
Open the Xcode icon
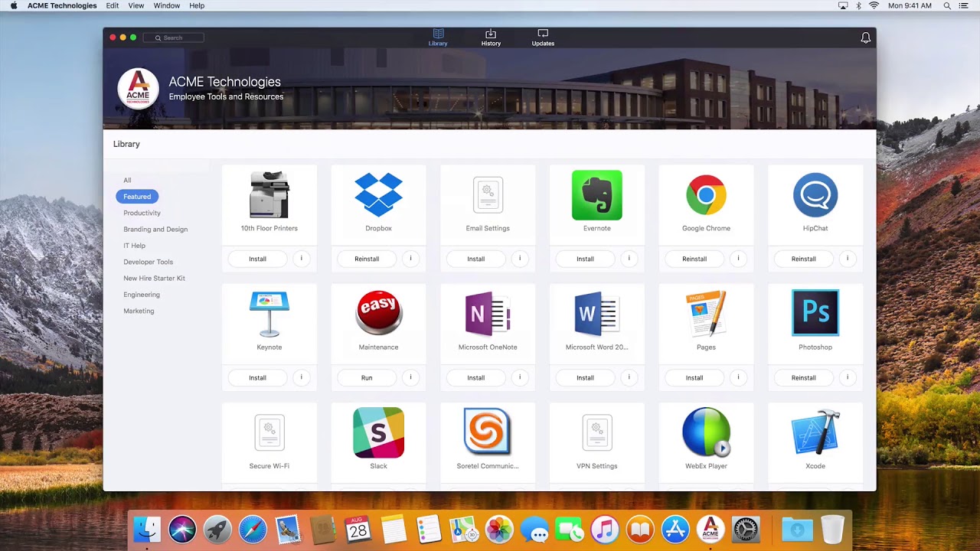(815, 432)
